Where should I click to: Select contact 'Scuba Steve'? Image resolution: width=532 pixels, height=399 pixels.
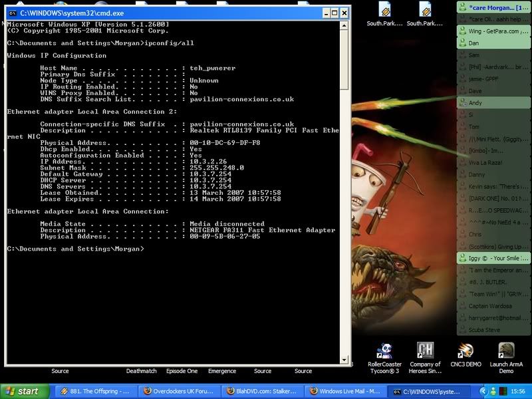point(493,329)
